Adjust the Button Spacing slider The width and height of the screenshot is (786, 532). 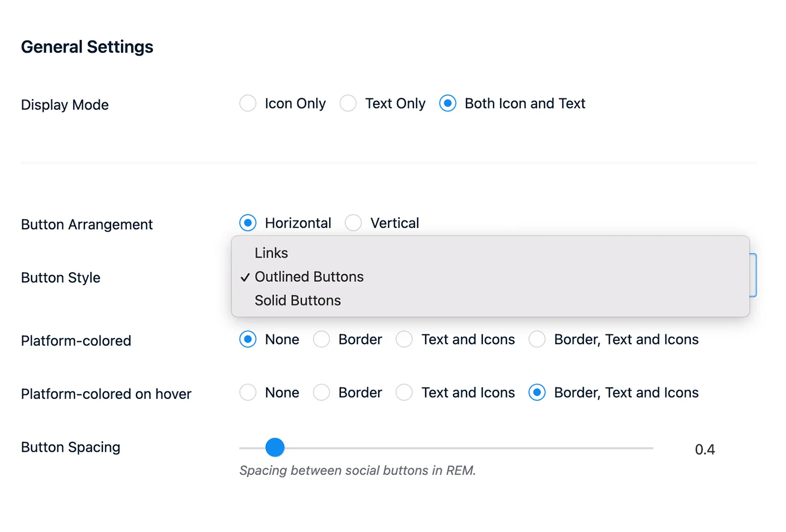click(275, 447)
